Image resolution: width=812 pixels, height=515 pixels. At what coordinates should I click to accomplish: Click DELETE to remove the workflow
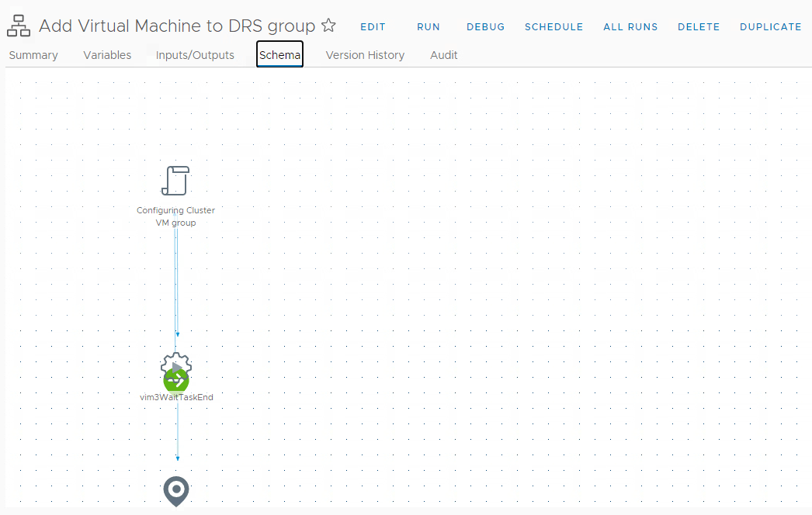click(699, 27)
